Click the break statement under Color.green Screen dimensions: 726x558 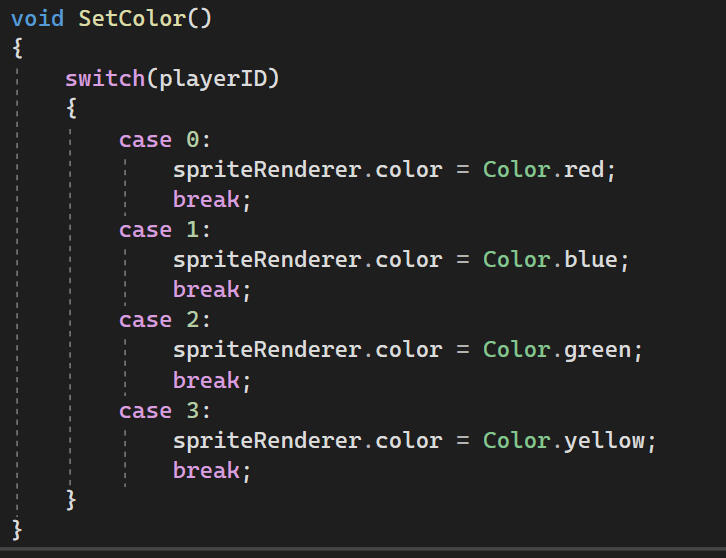(x=206, y=380)
